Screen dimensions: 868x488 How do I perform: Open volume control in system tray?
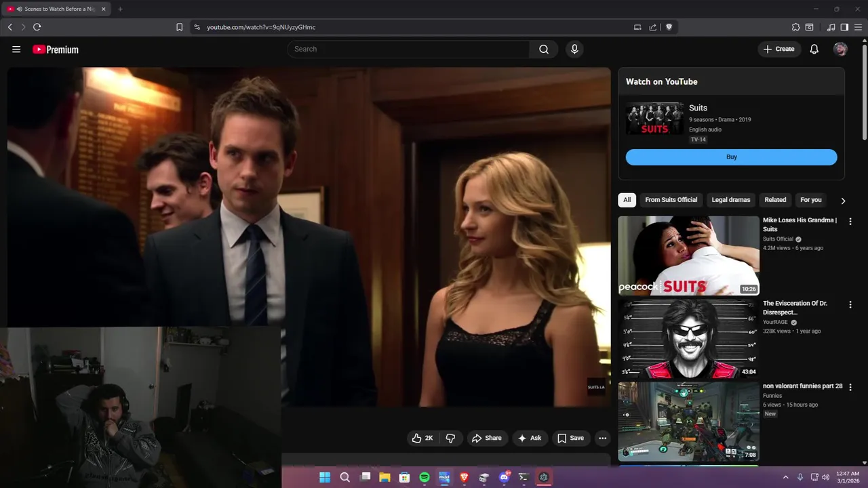(825, 477)
